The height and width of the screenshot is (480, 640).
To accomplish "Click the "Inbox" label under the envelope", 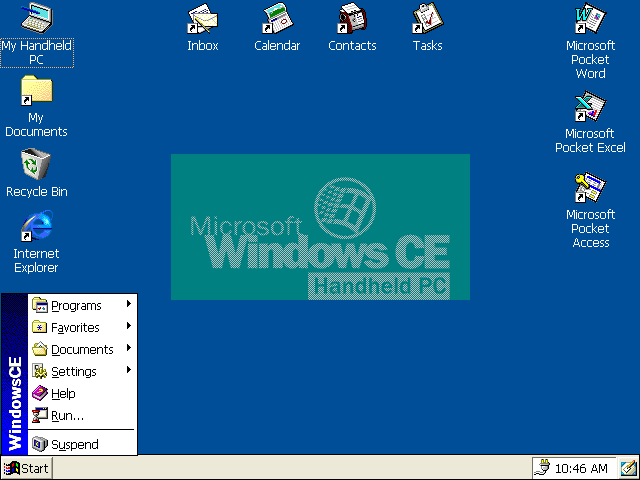I will pyautogui.click(x=203, y=45).
